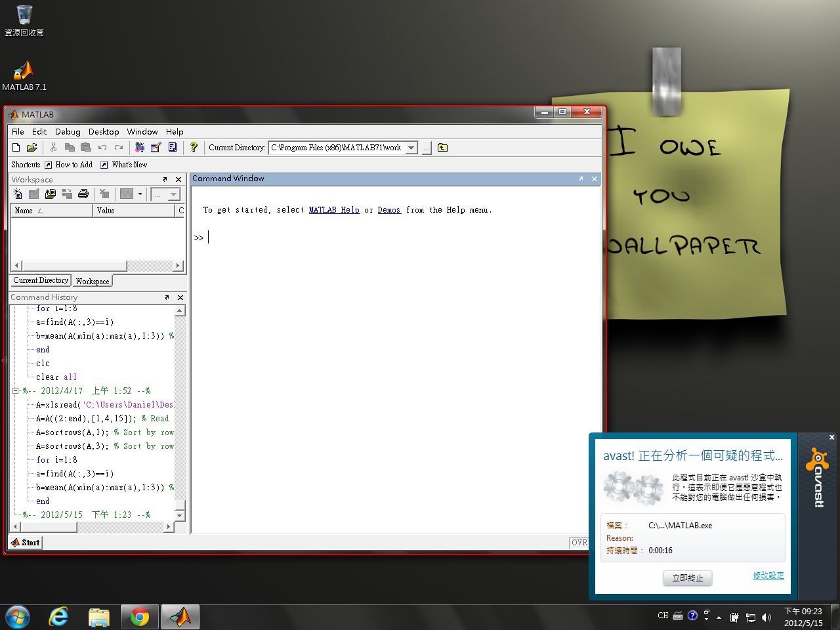
Task: Open the GUIDE tool icon
Action: click(x=156, y=148)
